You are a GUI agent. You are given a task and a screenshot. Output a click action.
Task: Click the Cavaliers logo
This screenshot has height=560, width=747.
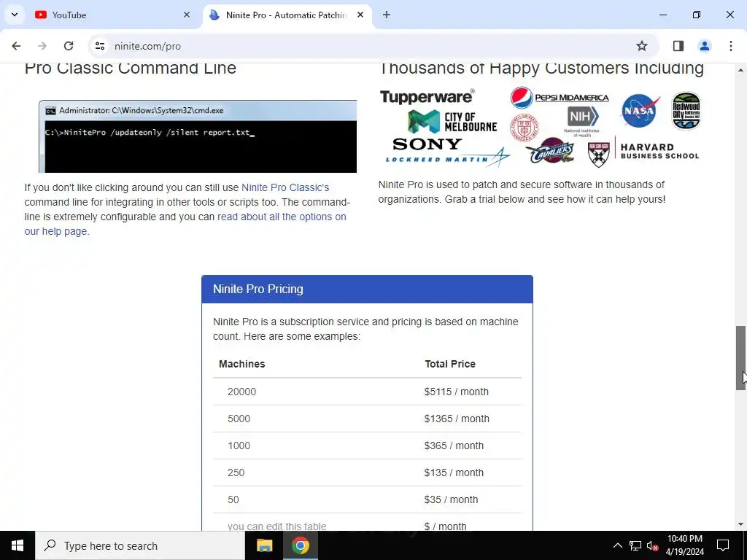click(x=550, y=151)
